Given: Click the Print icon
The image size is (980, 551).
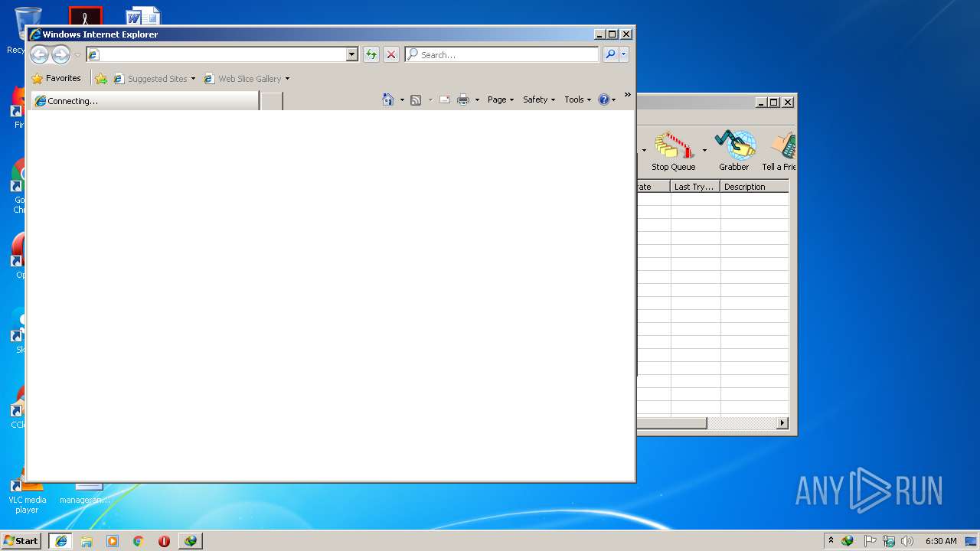Looking at the screenshot, I should coord(463,99).
